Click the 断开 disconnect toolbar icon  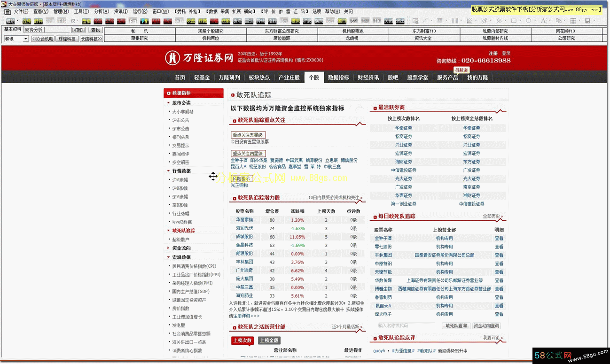coord(38,21)
